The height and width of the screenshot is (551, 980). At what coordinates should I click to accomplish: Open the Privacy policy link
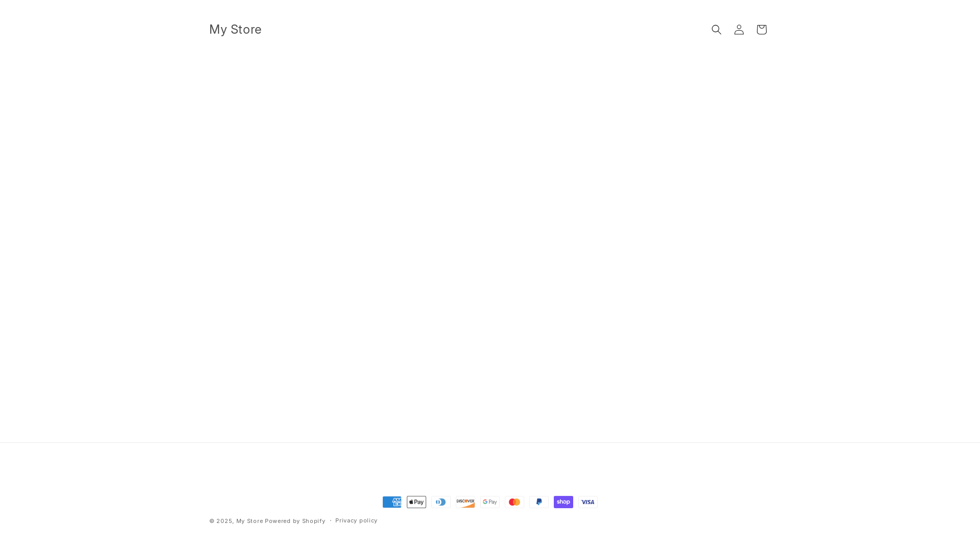coord(356,520)
